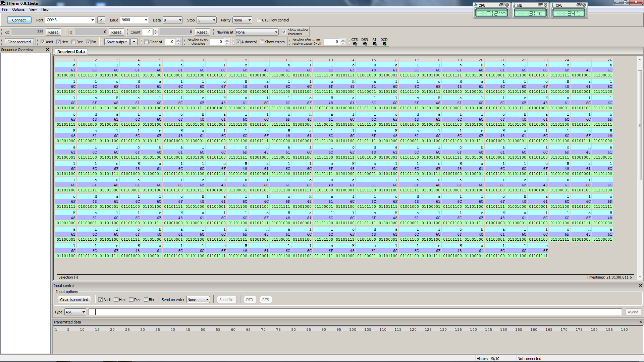Screen dimensions: 644x362
Task: Click the CPU fan icon in RPM gadget
Action: click(476, 5)
